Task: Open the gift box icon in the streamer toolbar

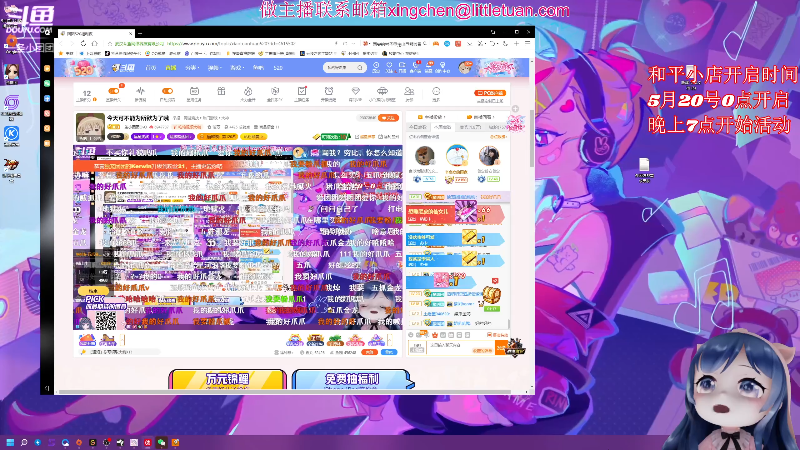Action: point(221,91)
